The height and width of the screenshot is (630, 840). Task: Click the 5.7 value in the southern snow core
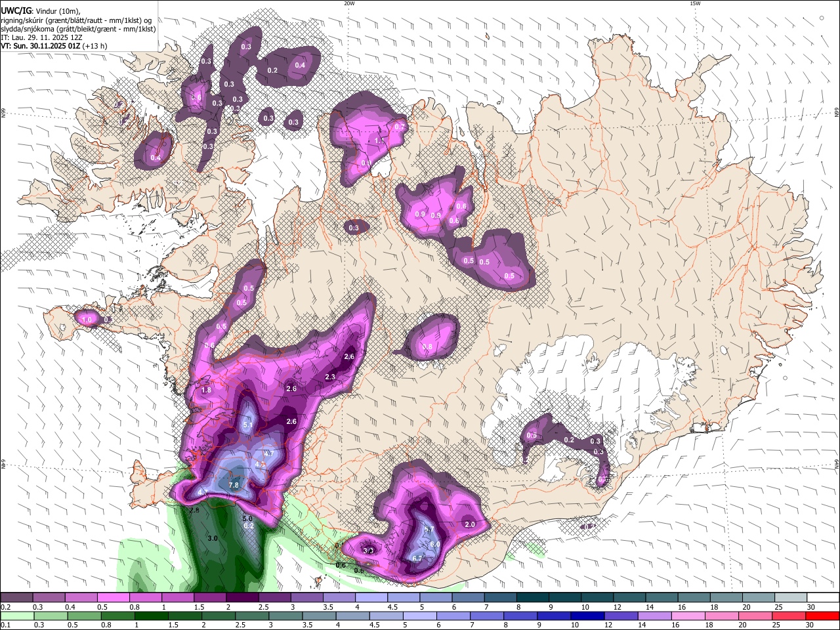430,529
